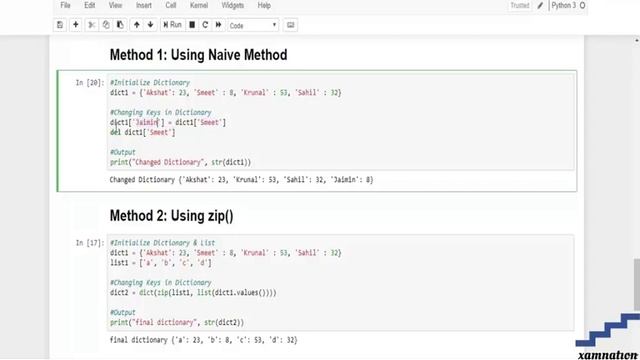Click the scrollbar up arrow

[636, 40]
